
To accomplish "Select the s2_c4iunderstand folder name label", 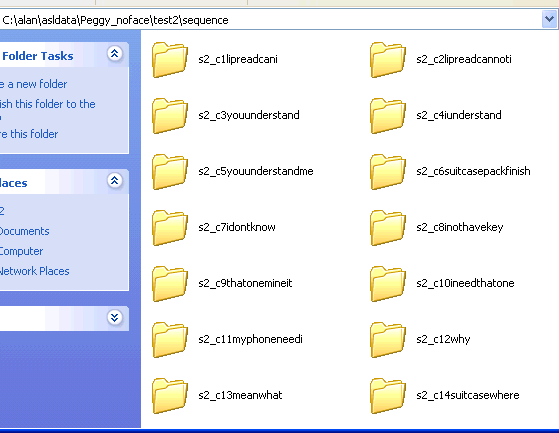I will (459, 115).
